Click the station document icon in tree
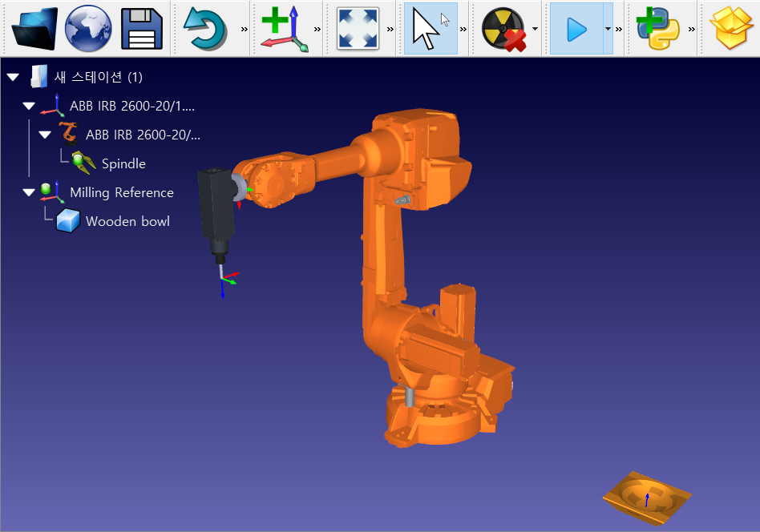 (38, 77)
